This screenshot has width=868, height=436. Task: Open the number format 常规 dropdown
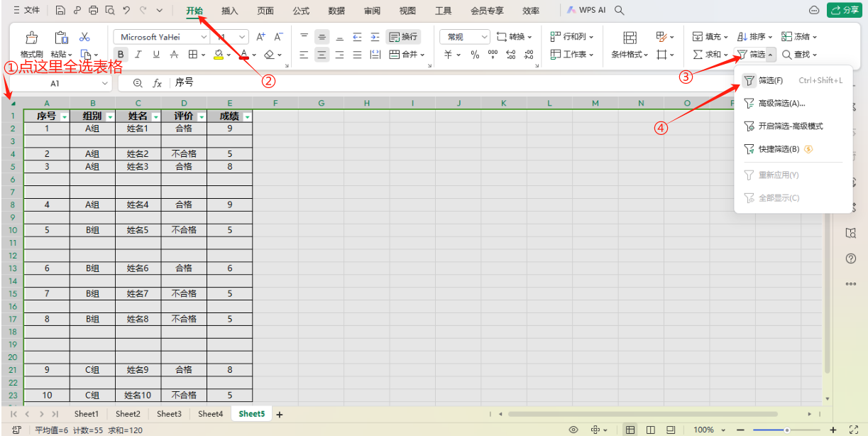click(x=485, y=37)
